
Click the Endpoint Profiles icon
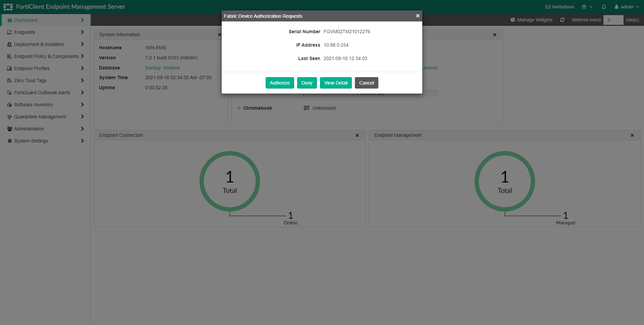point(9,68)
